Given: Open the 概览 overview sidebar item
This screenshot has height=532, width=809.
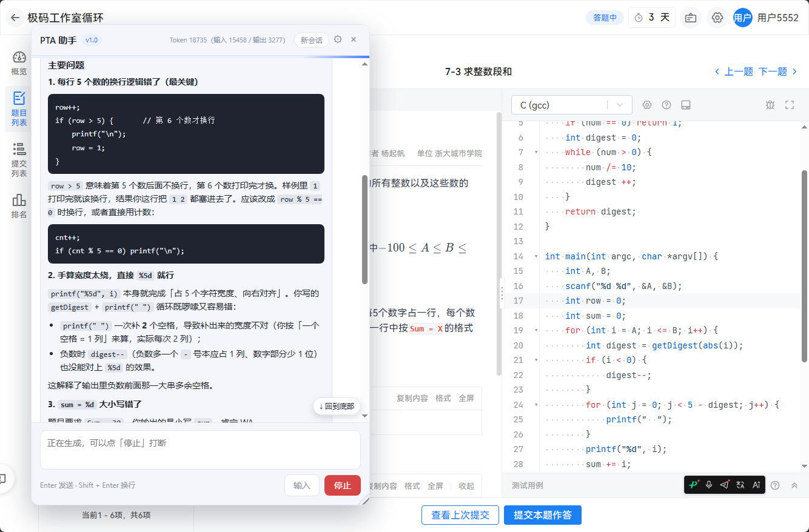Looking at the screenshot, I should [19, 64].
